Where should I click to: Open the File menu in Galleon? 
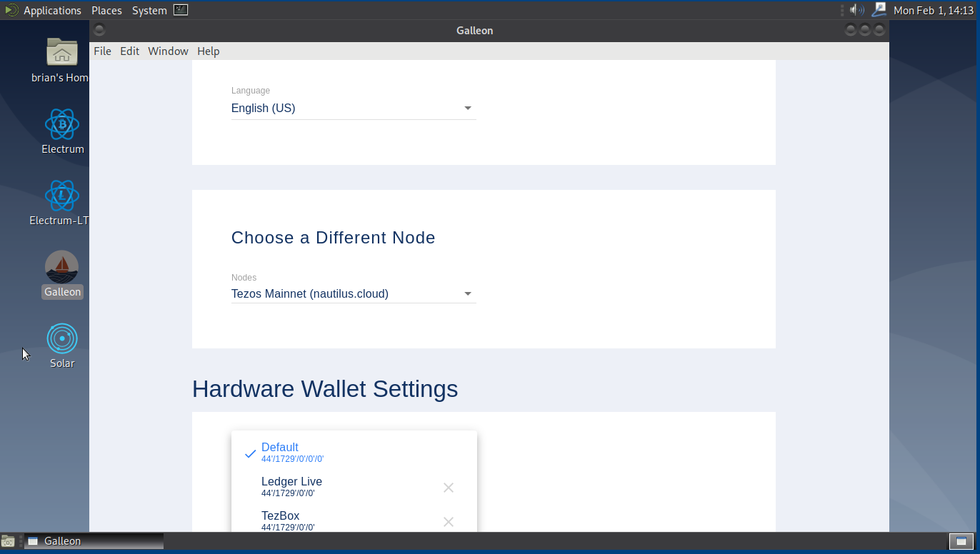(x=102, y=51)
